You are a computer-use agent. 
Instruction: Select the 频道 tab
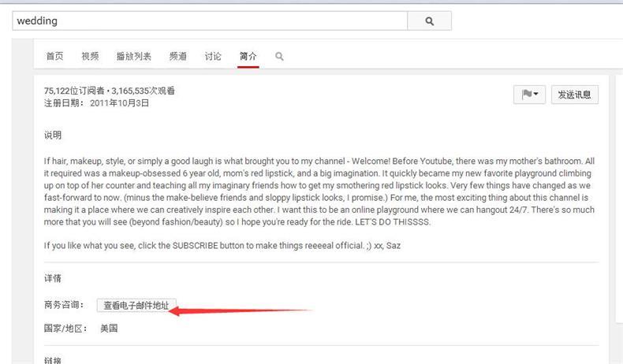tap(178, 57)
